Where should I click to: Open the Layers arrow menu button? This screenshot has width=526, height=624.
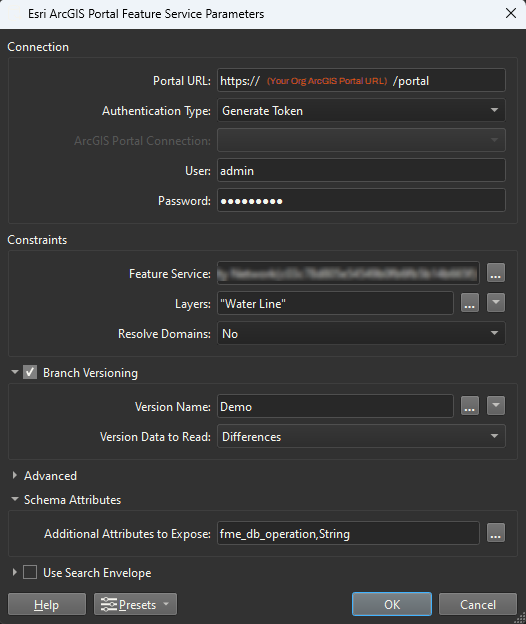pos(495,303)
